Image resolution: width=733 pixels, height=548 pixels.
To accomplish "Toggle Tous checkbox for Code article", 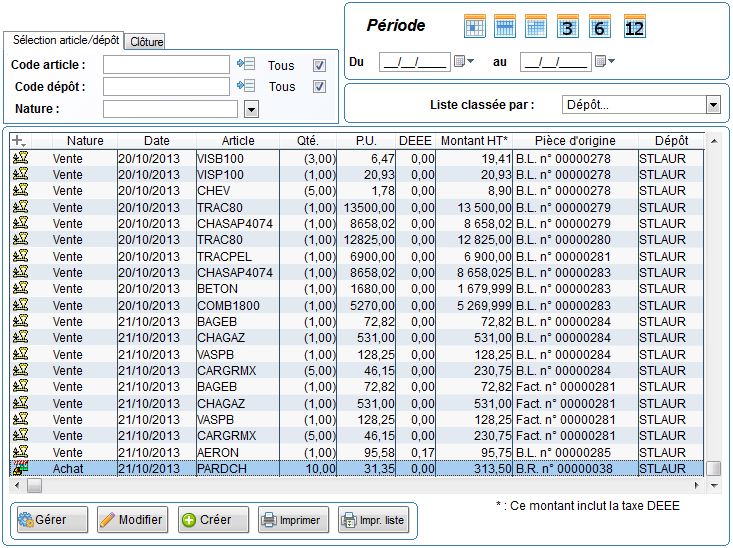I will pyautogui.click(x=319, y=65).
